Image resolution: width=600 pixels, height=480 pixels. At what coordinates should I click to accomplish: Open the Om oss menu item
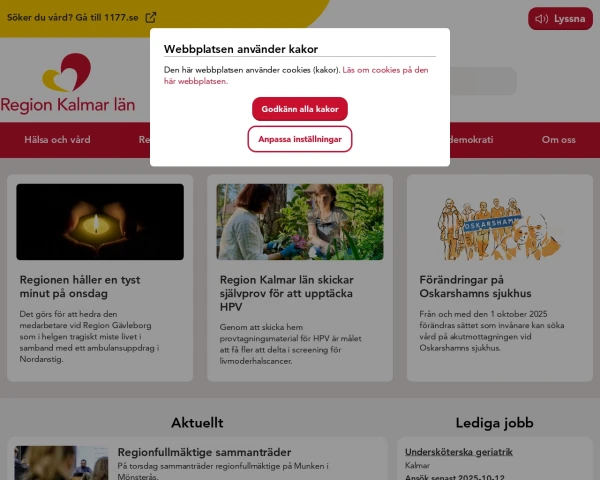(558, 140)
